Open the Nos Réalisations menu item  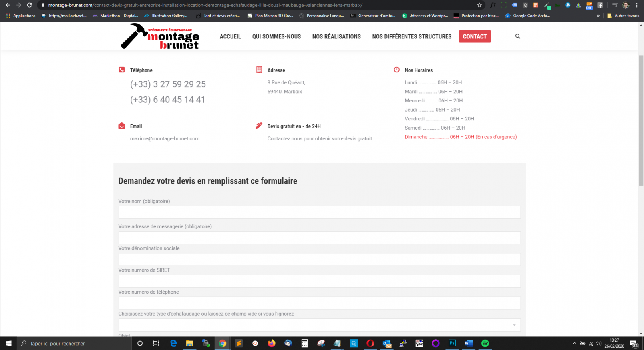[336, 36]
